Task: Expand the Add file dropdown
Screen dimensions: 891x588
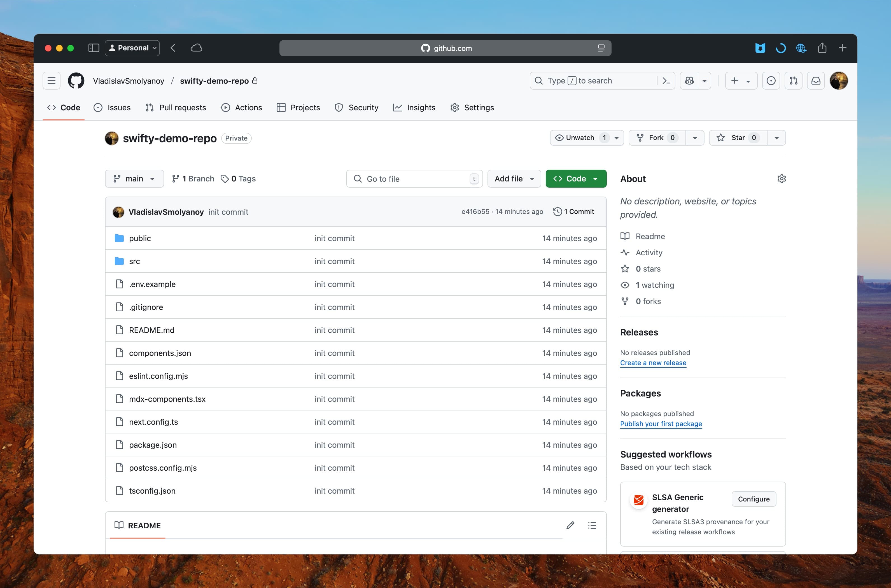Action: click(514, 179)
